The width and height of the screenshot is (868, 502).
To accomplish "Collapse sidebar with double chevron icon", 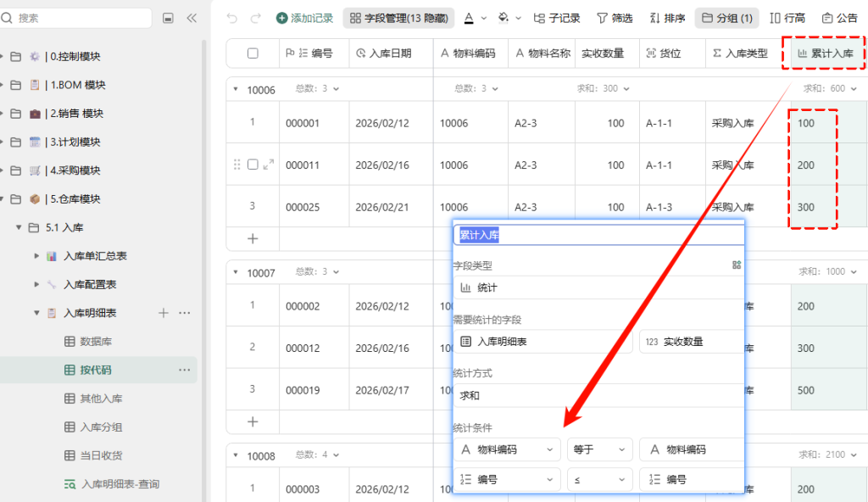I will click(x=192, y=19).
